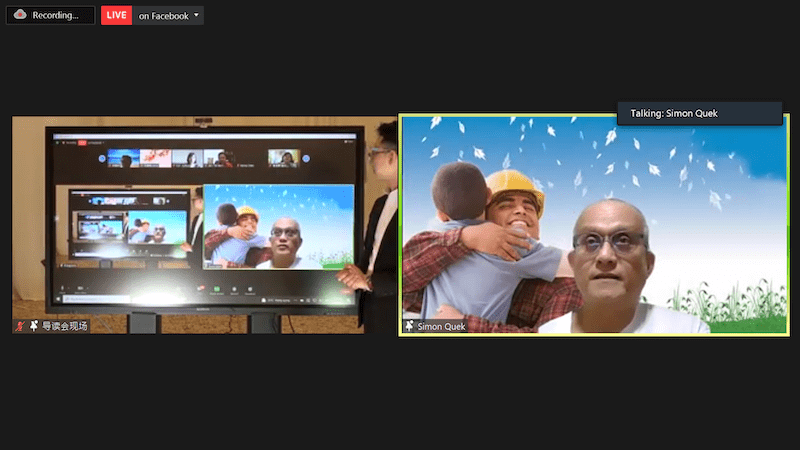800x450 pixels.
Task: Click first participant thumbnail on TV gallery strip
Action: click(x=123, y=158)
